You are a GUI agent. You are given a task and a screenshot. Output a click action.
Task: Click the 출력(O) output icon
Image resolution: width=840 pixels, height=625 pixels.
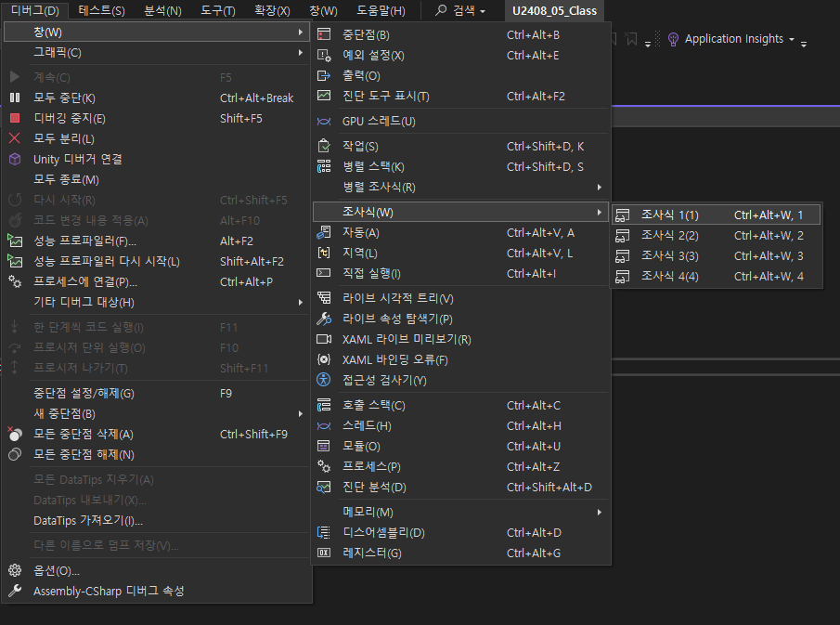[x=324, y=75]
